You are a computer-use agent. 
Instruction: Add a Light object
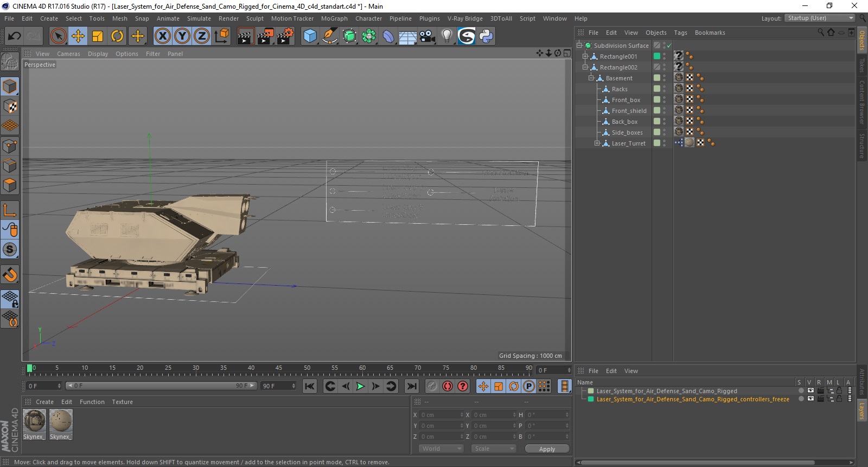click(x=447, y=36)
